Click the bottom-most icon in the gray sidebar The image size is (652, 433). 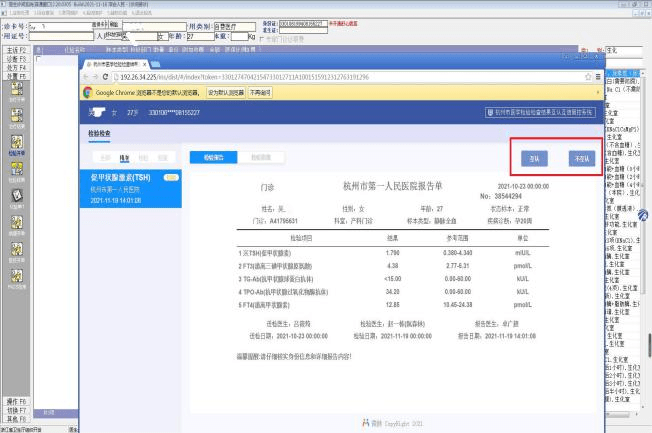17,276
